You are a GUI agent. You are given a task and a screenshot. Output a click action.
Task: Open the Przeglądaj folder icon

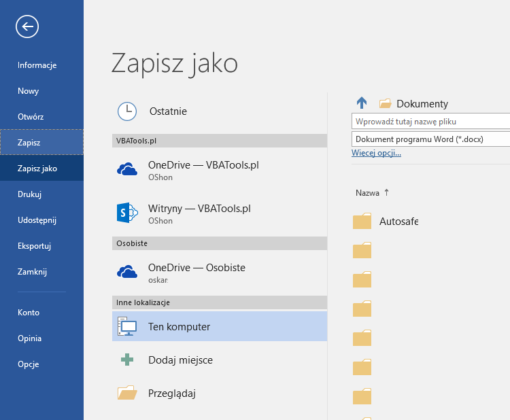[127, 393]
